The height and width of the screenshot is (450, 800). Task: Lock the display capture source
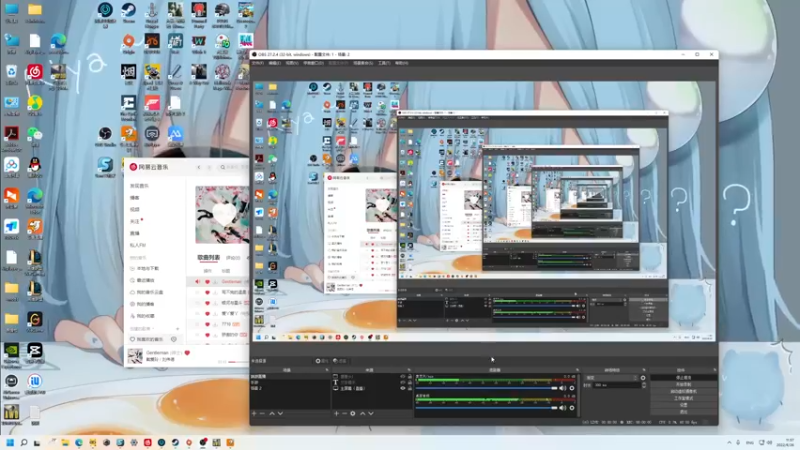point(409,388)
